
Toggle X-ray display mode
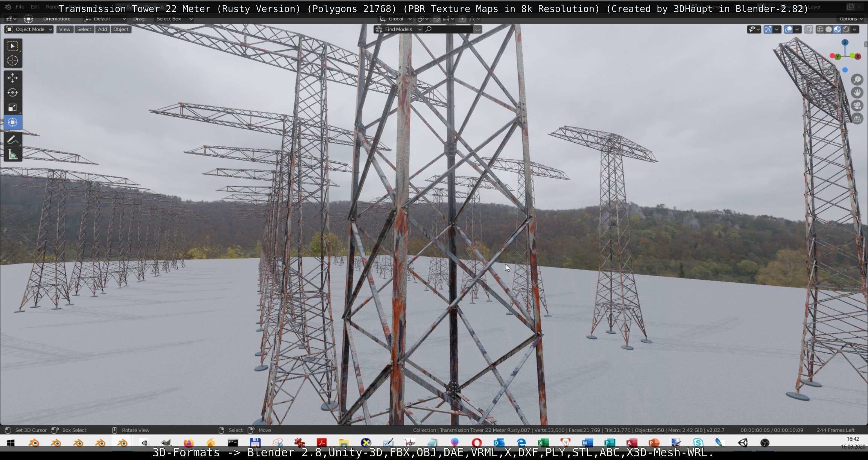(809, 29)
